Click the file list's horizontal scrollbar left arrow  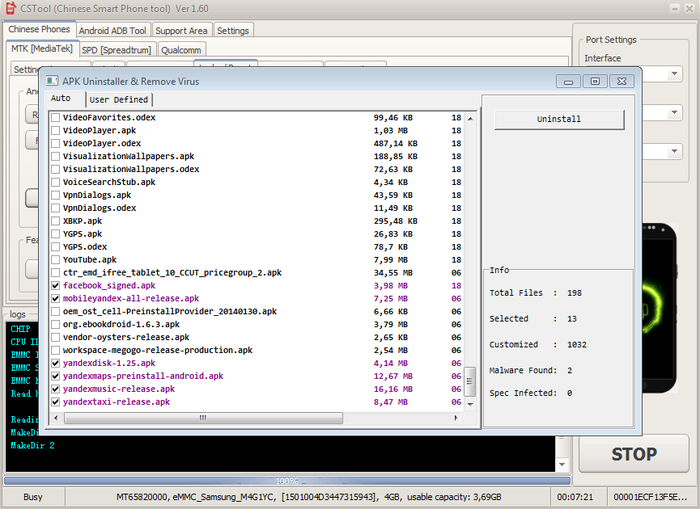click(55, 416)
